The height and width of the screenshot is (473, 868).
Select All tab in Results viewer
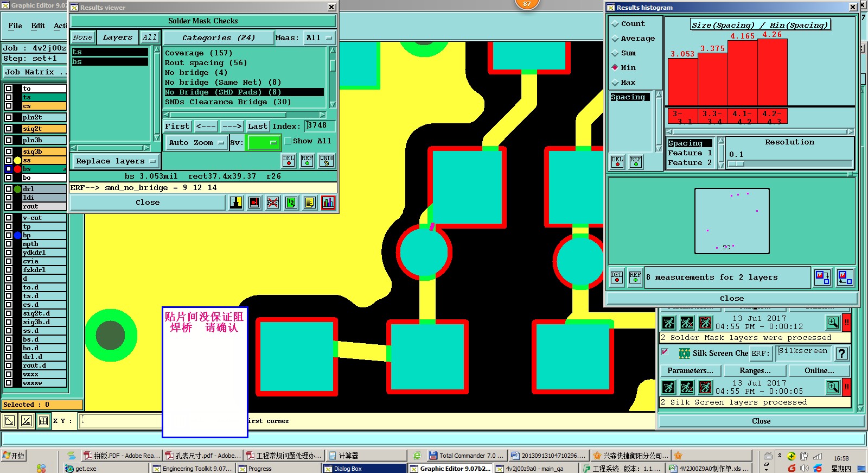tap(149, 37)
